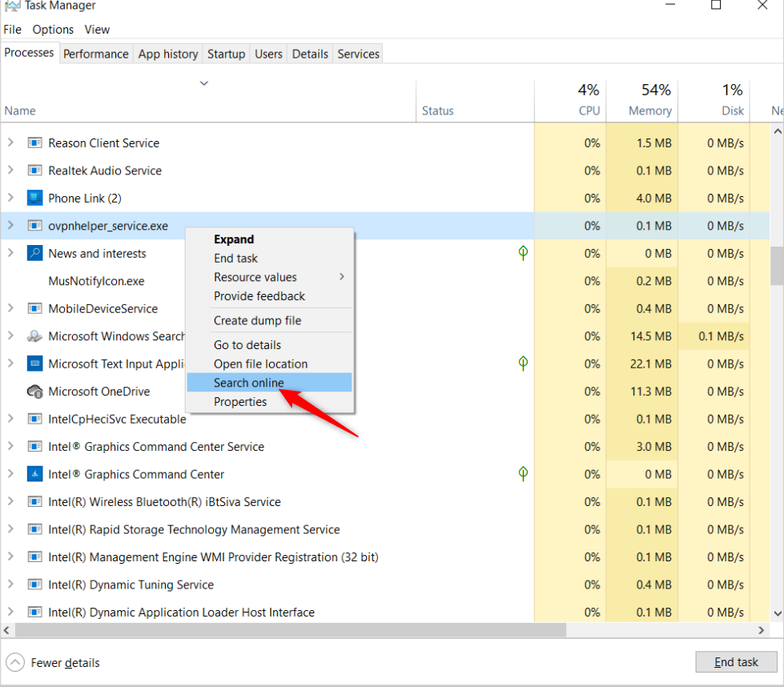Switch to the Performance tab
This screenshot has width=784, height=687.
click(x=96, y=54)
